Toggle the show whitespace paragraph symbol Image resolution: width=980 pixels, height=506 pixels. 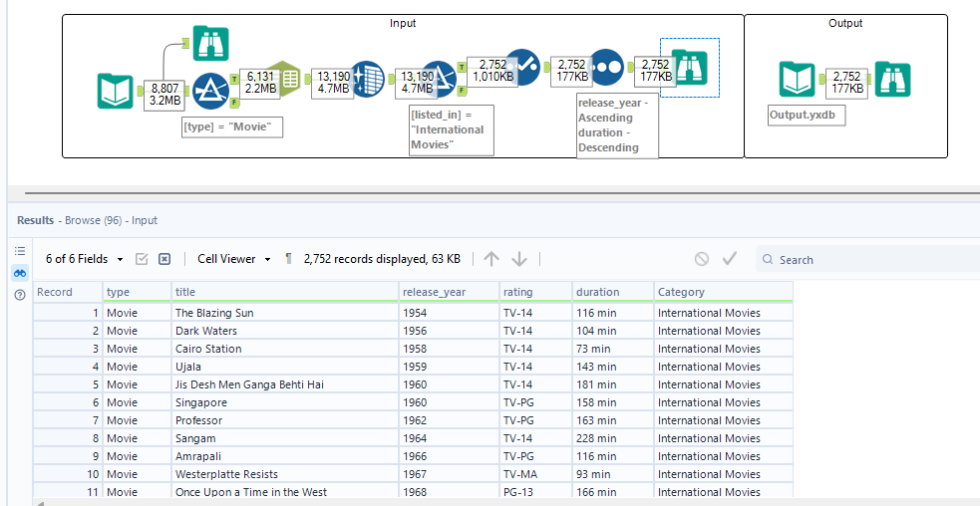(289, 259)
